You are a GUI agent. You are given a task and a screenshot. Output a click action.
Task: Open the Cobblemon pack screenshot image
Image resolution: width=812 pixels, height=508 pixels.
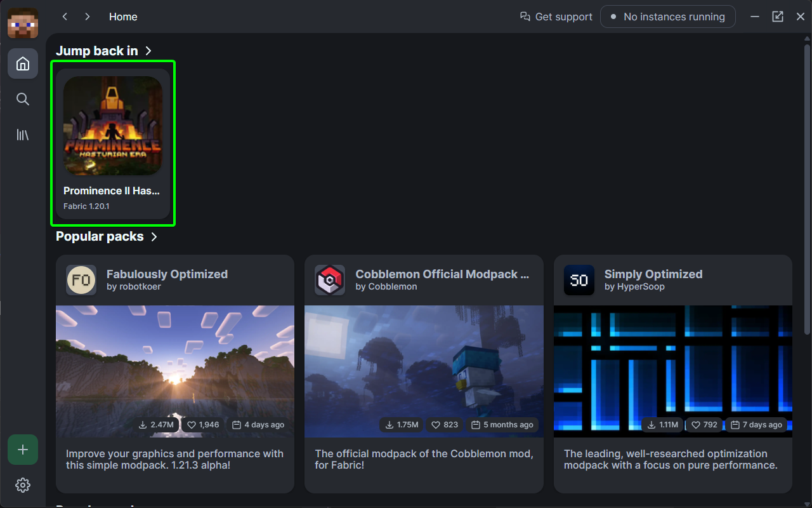coord(424,371)
